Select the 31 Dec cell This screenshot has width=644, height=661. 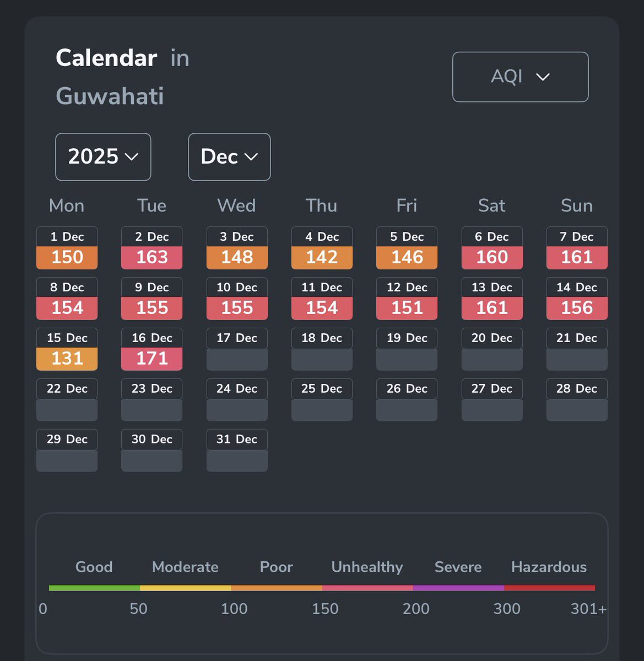[x=236, y=450]
